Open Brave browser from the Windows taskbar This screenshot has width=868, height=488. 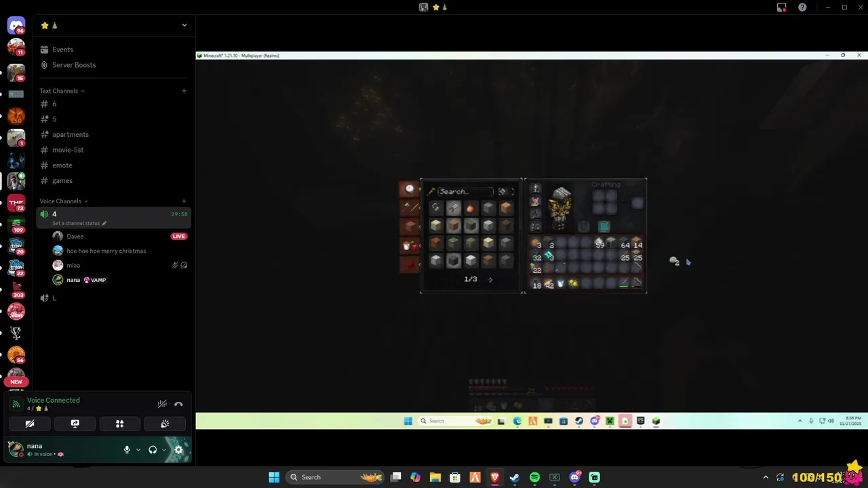click(x=494, y=477)
